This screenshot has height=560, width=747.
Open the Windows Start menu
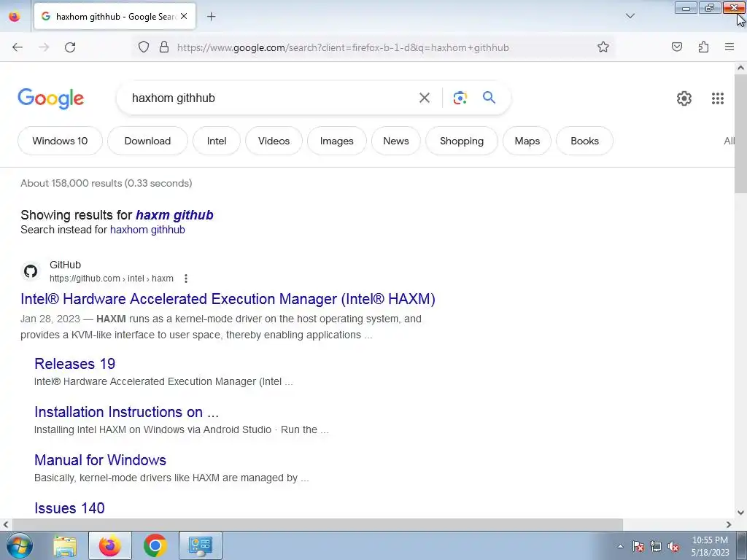[x=20, y=545]
